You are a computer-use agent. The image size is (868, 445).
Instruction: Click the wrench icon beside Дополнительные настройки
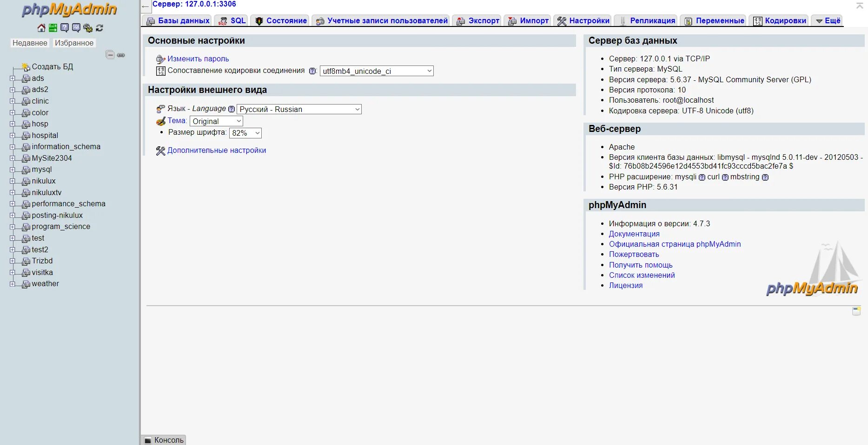[x=161, y=151]
